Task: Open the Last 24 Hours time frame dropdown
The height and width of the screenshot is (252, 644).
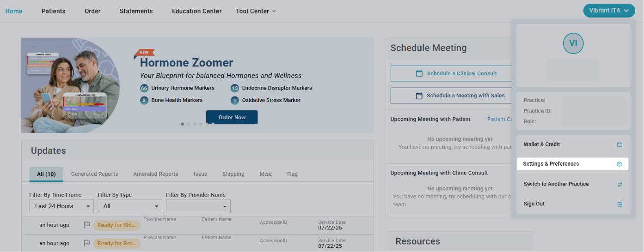Action: pyautogui.click(x=61, y=206)
